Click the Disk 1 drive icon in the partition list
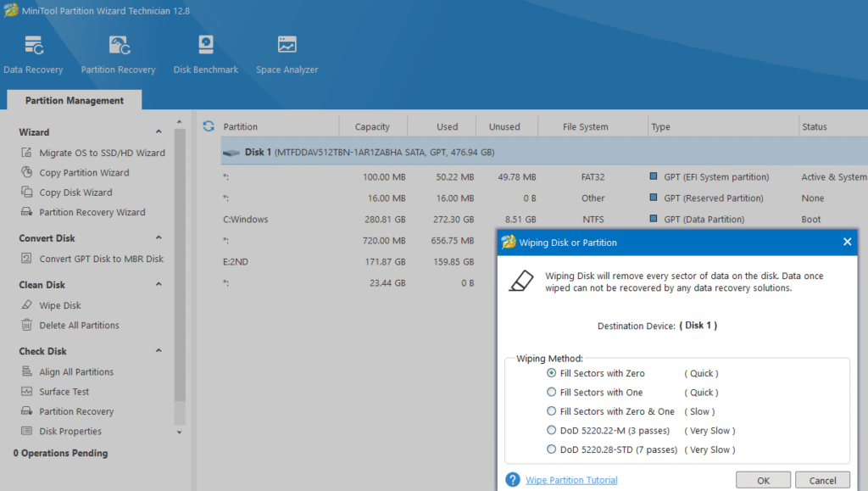 pyautogui.click(x=231, y=153)
